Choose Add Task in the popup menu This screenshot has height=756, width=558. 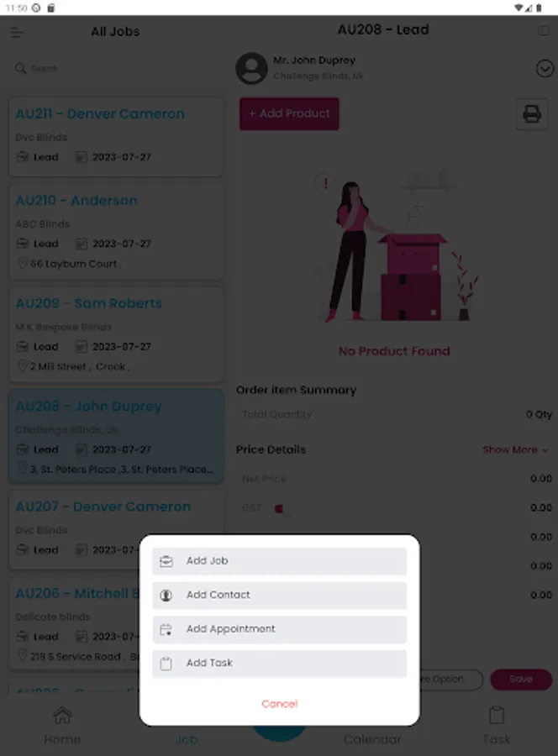[279, 664]
